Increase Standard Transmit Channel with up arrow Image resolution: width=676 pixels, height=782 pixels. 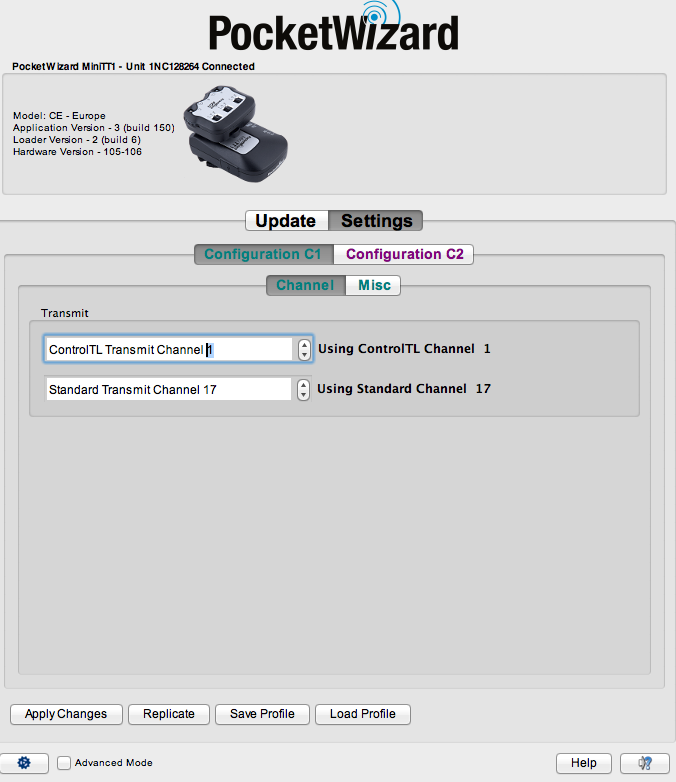[303, 385]
